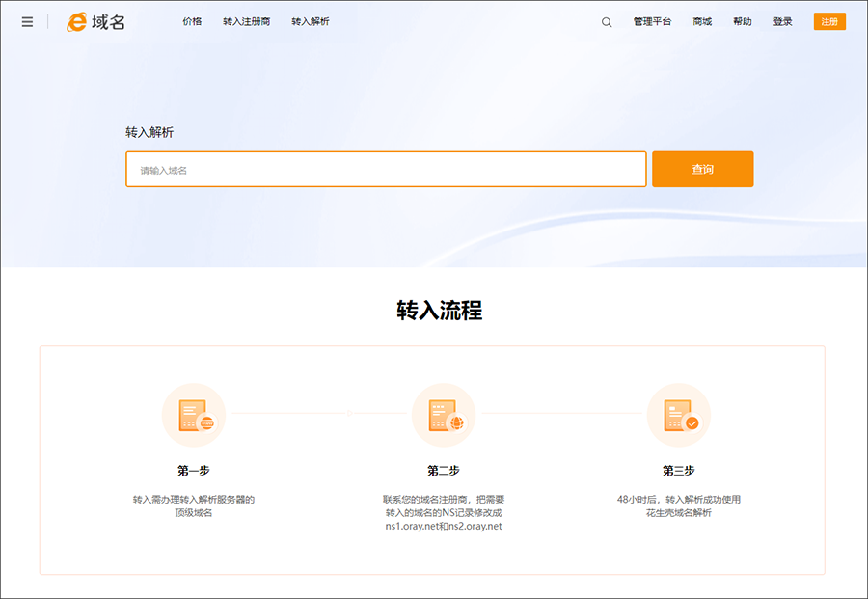Viewport: 868px width, 599px height.
Task: Click the 联系您的域名注册商 description line
Action: [x=444, y=500]
